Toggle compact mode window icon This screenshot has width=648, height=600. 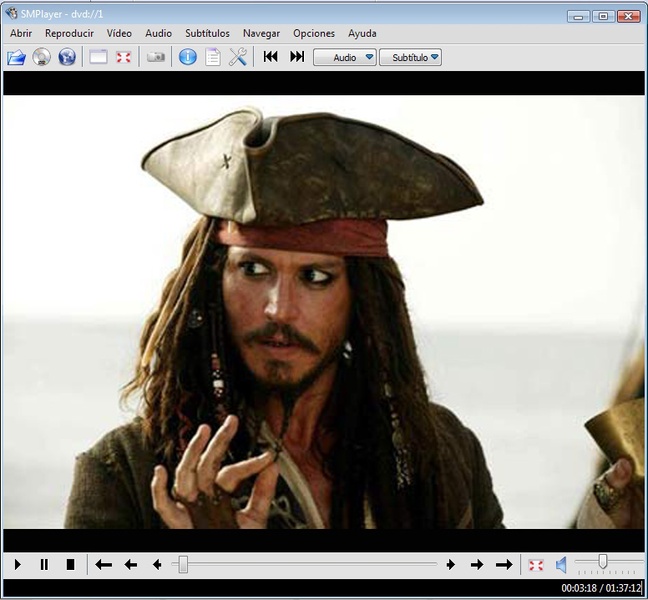[x=98, y=57]
